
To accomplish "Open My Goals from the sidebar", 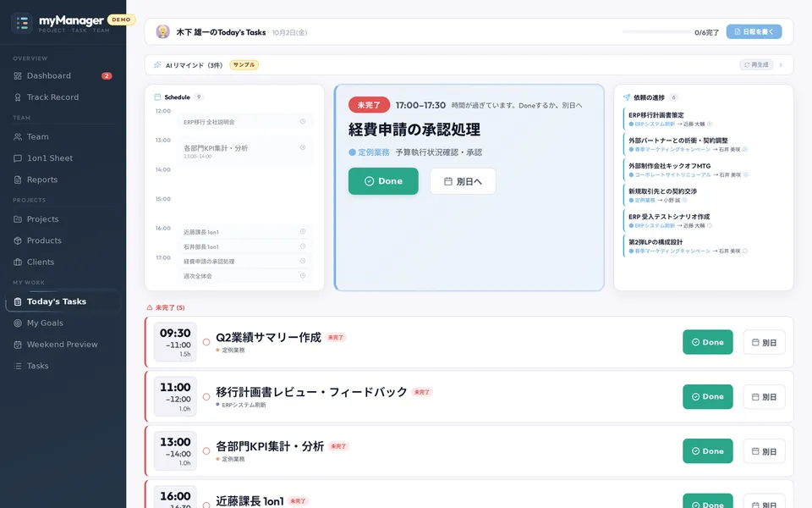I will tap(63, 323).
